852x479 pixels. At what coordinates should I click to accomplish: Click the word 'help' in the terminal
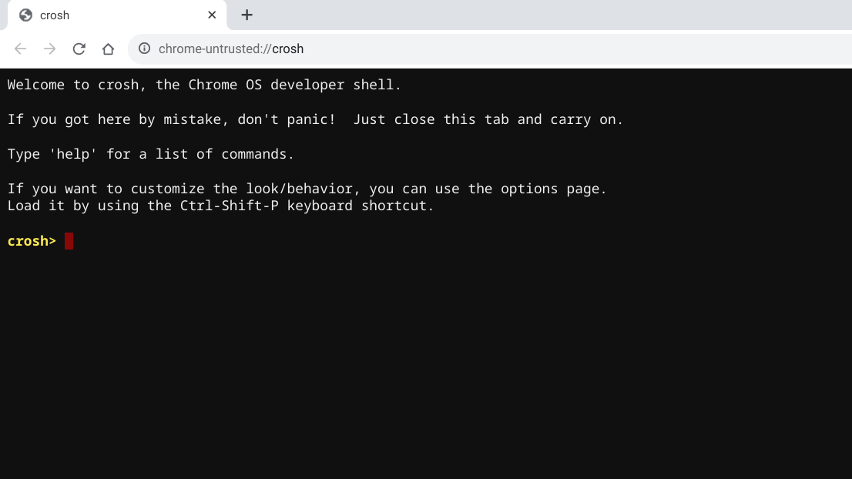pyautogui.click(x=73, y=154)
